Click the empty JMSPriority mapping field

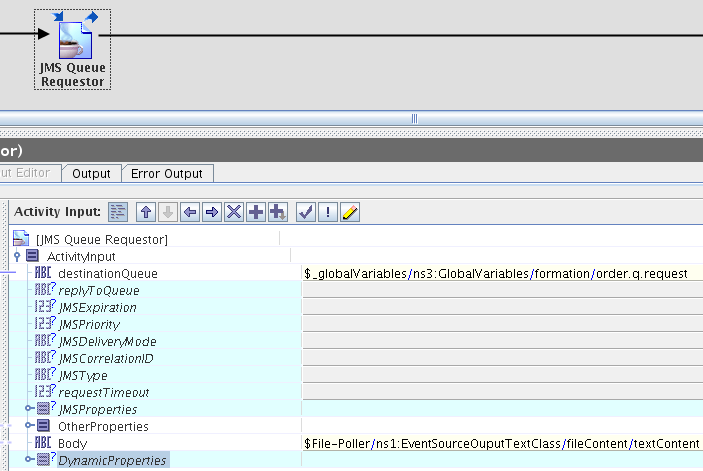[501, 324]
